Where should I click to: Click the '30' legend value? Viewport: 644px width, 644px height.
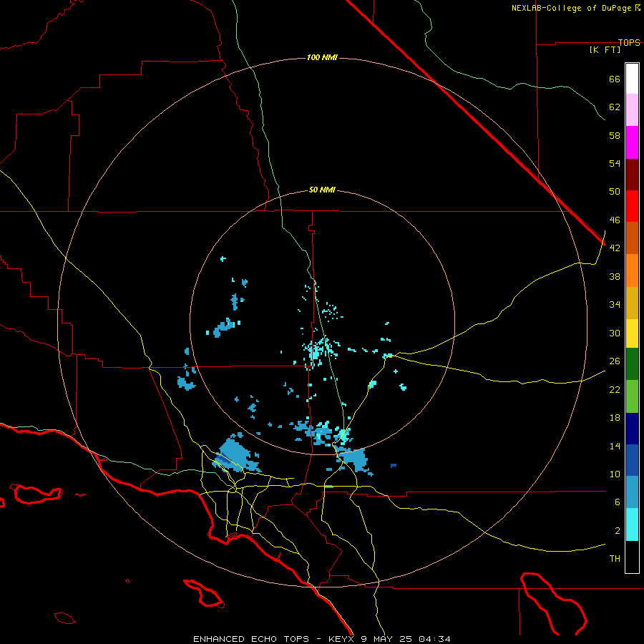click(615, 333)
